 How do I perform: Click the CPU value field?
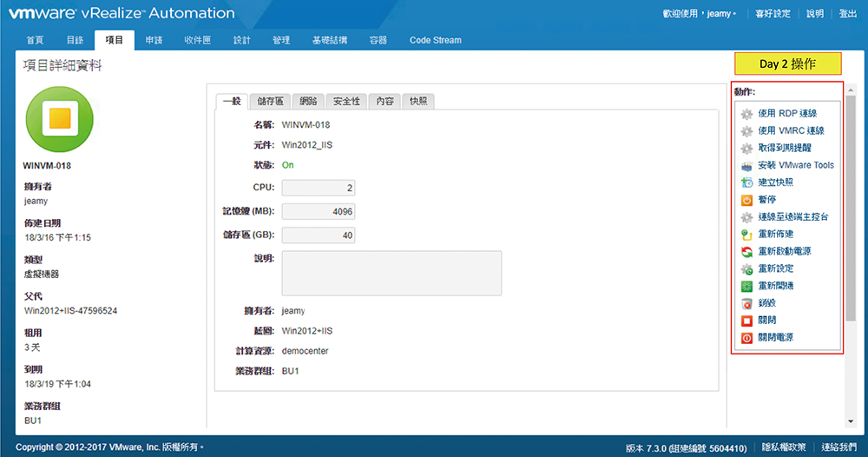(319, 188)
